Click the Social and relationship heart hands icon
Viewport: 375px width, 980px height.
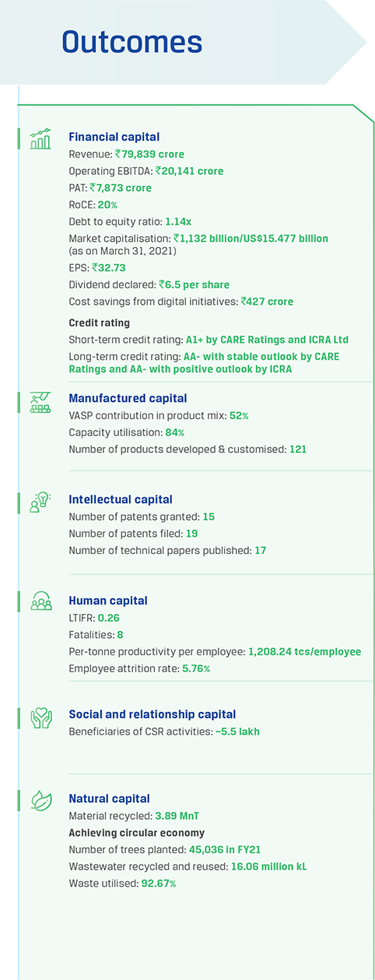(40, 717)
